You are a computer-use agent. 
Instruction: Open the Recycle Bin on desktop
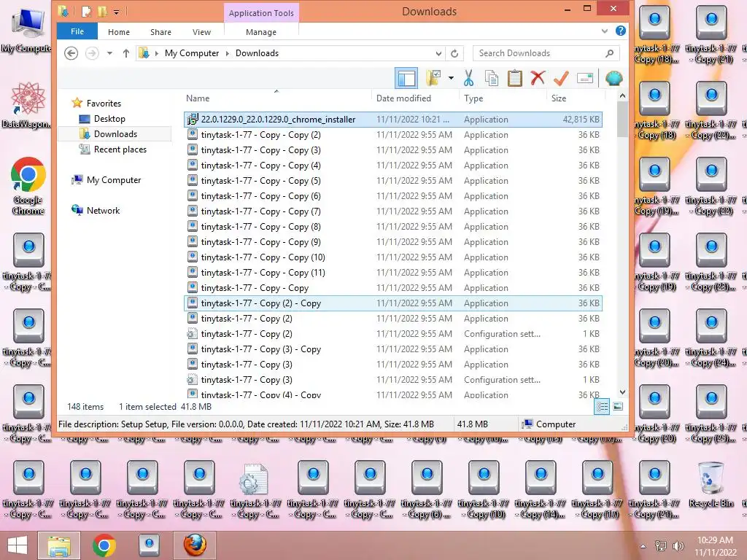tap(711, 484)
